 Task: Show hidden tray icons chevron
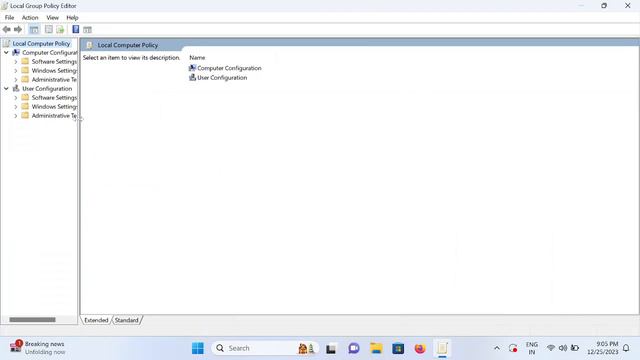497,348
